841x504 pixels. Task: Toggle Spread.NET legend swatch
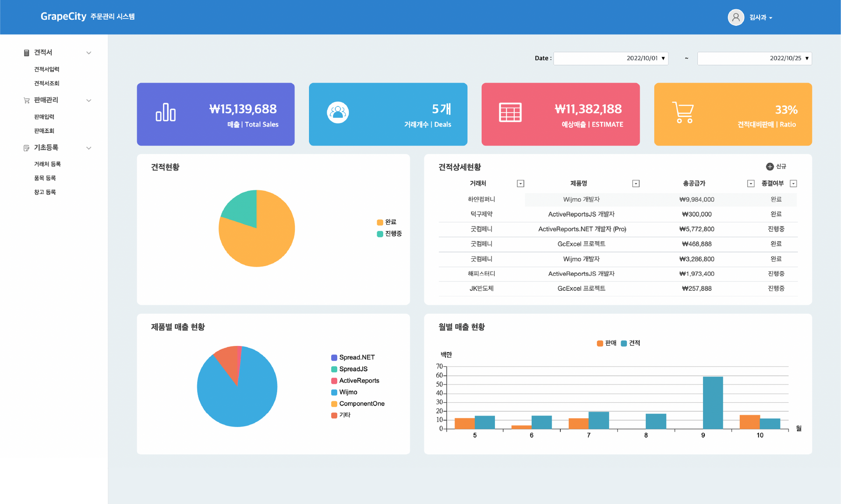(334, 358)
